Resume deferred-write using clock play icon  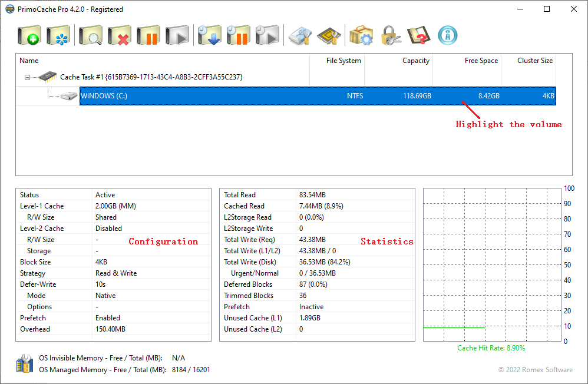[x=267, y=35]
